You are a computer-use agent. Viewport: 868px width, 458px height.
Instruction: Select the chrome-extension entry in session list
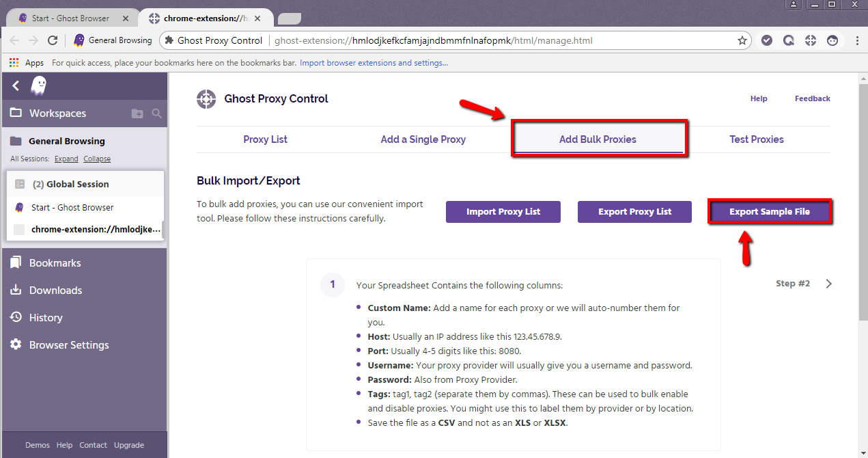tap(85, 230)
